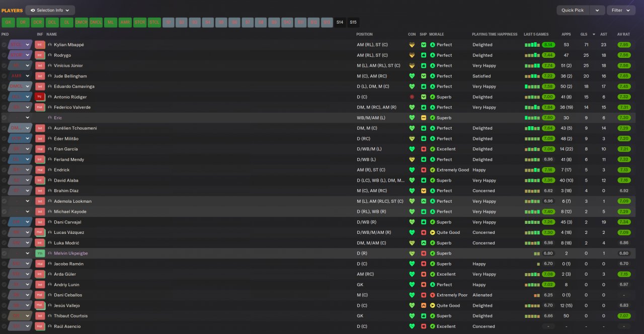Image resolution: width=644 pixels, height=334 pixels.
Task: Click the condition heart icon for Éder Militão
Action: (412, 139)
